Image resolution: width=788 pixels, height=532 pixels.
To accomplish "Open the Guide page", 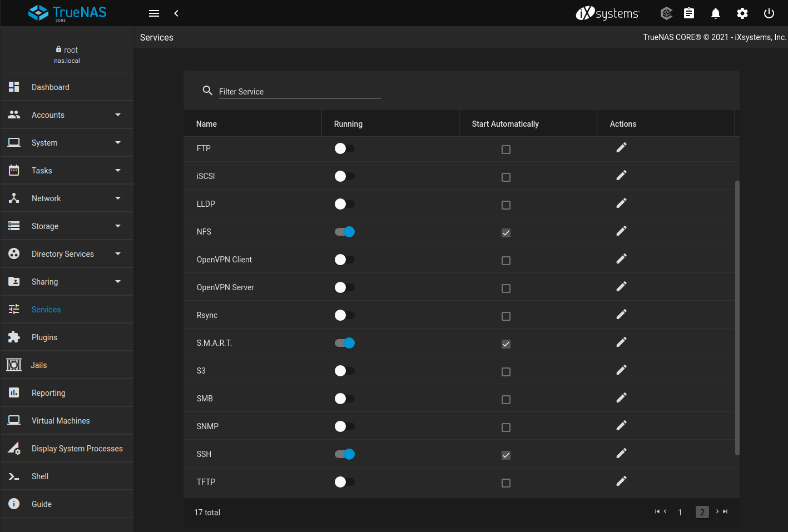I will click(42, 504).
